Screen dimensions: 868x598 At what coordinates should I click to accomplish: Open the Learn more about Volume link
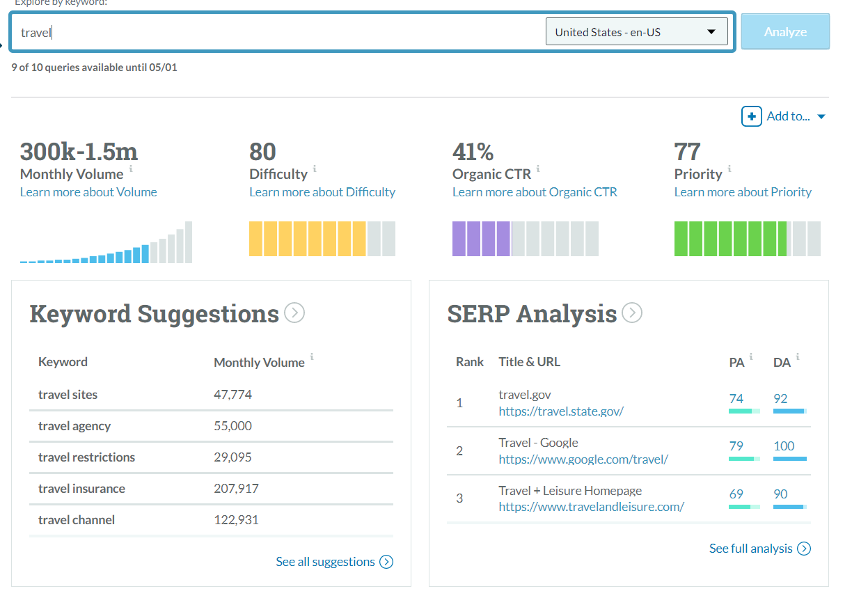[88, 191]
